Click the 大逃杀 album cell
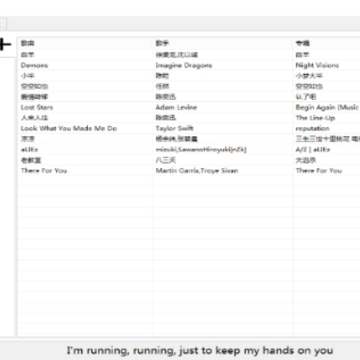This screenshot has width=360, height=360. click(305, 160)
